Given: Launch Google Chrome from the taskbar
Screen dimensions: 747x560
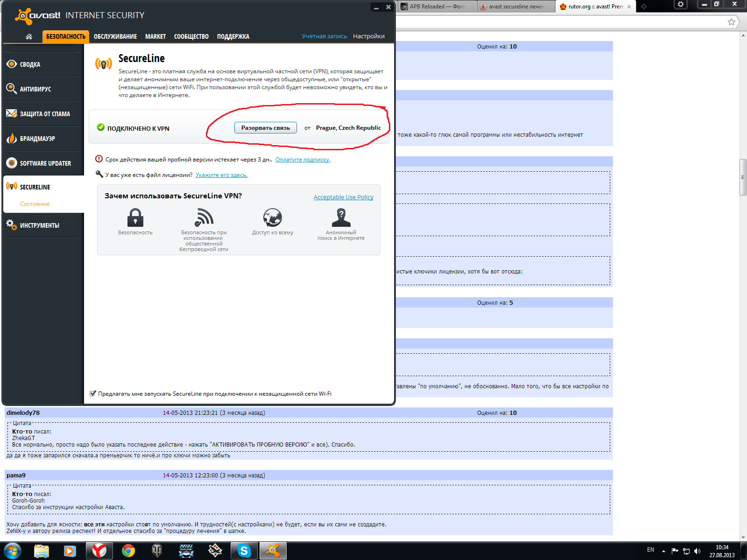Looking at the screenshot, I should [128, 551].
